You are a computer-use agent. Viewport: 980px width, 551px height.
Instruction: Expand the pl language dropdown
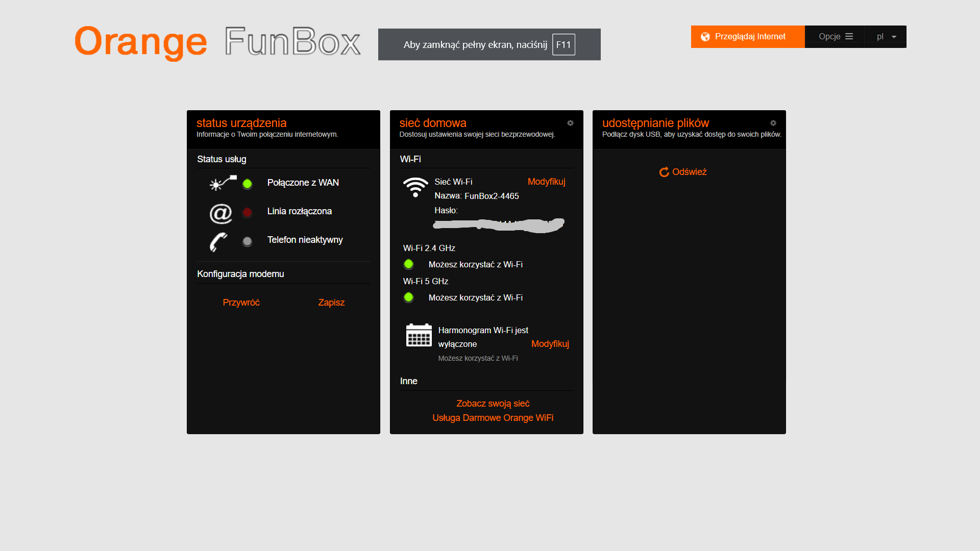point(886,37)
